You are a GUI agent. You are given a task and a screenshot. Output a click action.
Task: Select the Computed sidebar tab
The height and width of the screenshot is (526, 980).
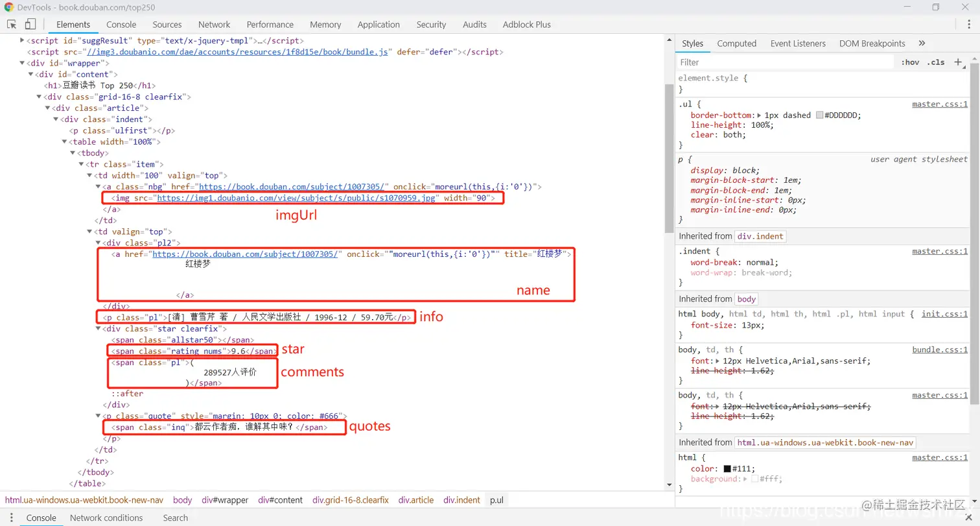(737, 43)
